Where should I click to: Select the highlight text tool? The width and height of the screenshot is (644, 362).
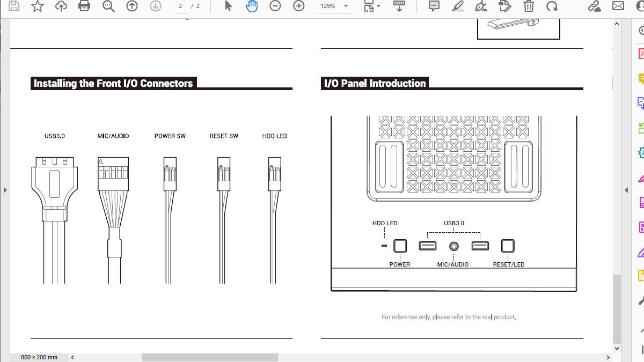(x=457, y=6)
